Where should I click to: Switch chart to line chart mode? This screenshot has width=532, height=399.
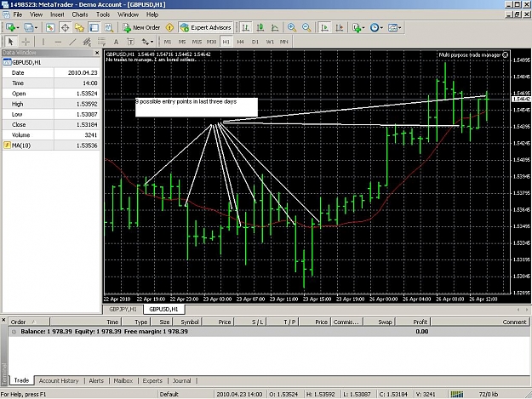(x=275, y=28)
